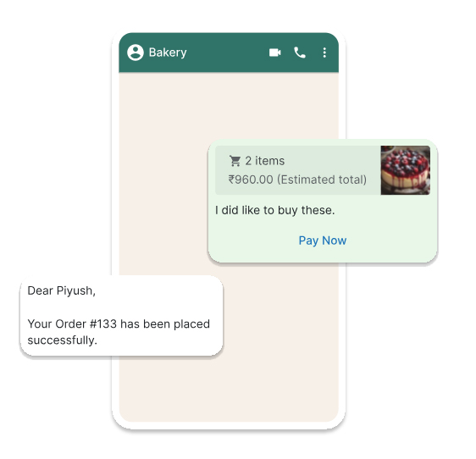Open the berry cheesecake thumbnail image
The height and width of the screenshot is (459, 476).
[x=405, y=170]
